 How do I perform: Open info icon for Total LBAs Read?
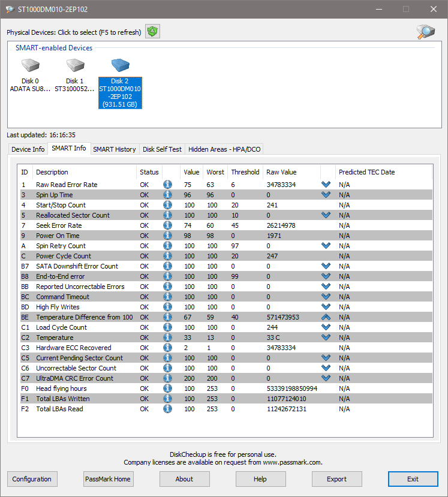pyautogui.click(x=168, y=409)
